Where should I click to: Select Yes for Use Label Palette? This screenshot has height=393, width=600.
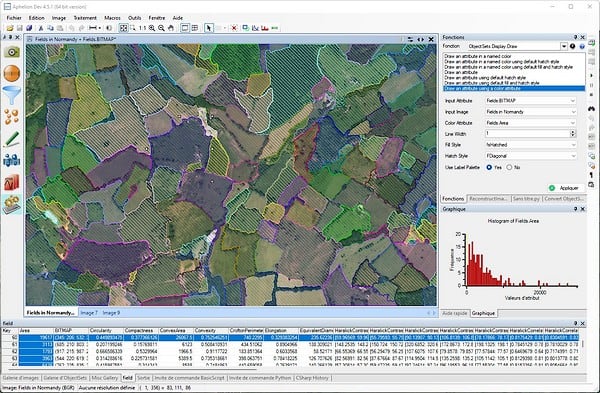(x=489, y=167)
